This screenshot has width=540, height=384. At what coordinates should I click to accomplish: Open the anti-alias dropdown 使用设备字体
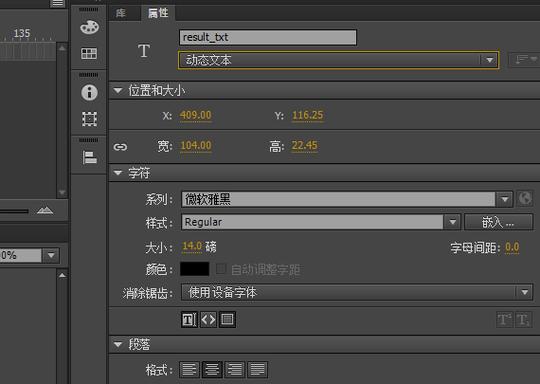click(357, 292)
